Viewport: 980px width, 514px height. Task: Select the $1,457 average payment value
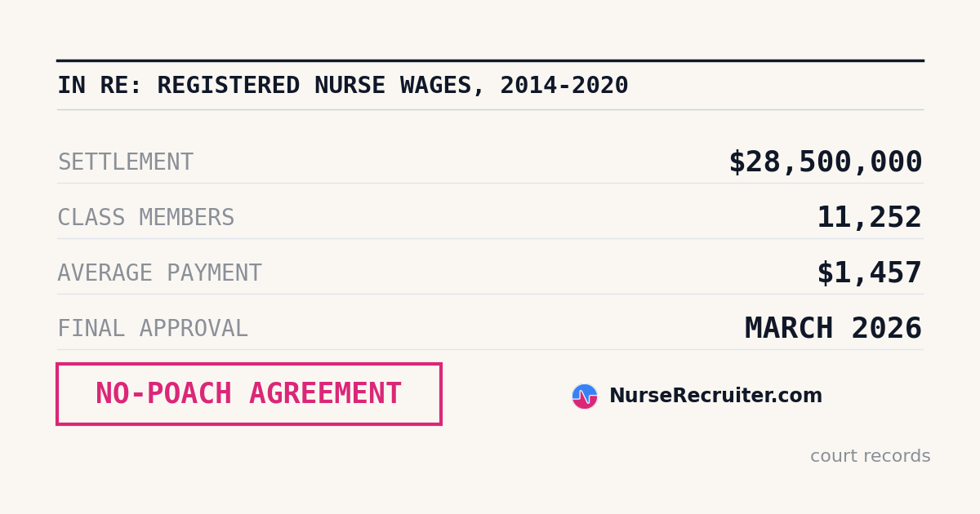pyautogui.click(x=869, y=273)
